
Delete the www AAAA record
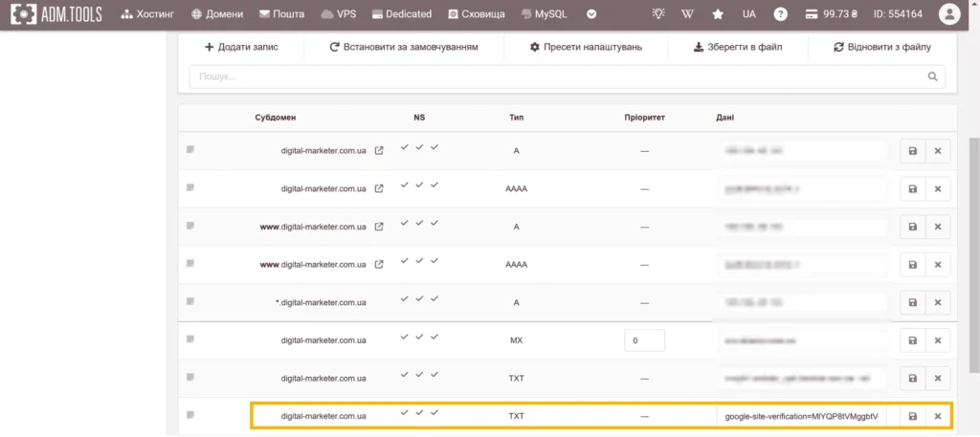point(938,265)
